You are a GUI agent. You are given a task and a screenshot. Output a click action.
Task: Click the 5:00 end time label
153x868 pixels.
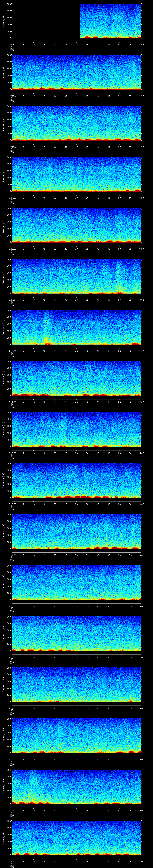point(141,44)
